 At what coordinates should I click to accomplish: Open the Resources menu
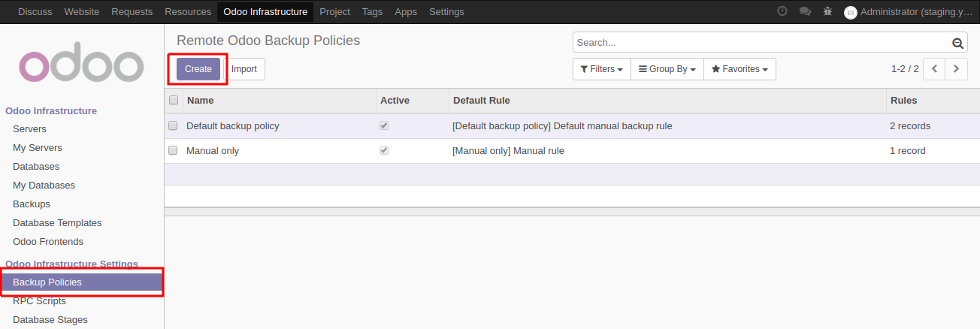(188, 11)
